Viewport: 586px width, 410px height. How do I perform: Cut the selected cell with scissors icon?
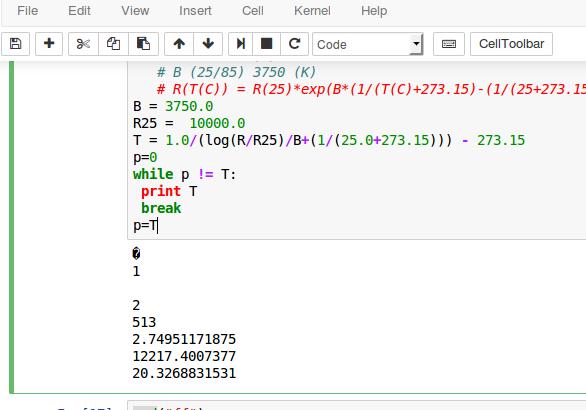(x=83, y=44)
